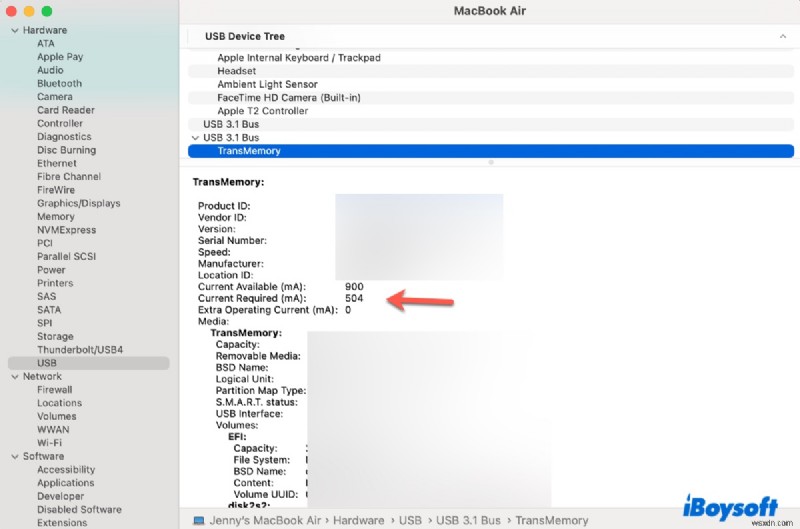Open Disc Burning category
Viewport: 800px width, 529px height.
pos(66,150)
